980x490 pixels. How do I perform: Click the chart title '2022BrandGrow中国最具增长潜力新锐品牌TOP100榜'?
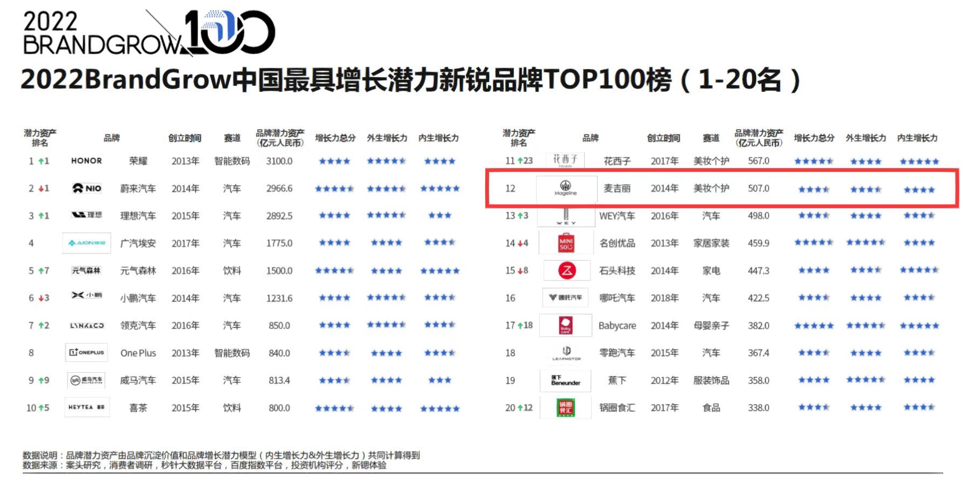[x=346, y=80]
